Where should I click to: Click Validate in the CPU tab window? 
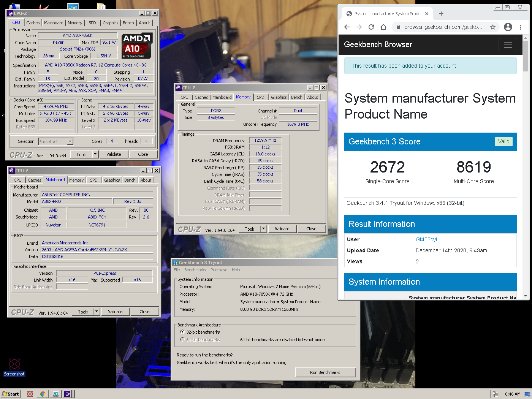coord(114,154)
